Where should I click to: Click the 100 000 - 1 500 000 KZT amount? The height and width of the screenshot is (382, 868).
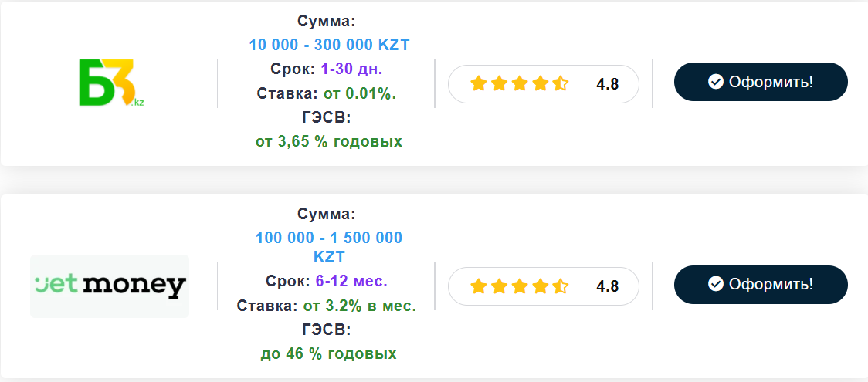pos(329,247)
